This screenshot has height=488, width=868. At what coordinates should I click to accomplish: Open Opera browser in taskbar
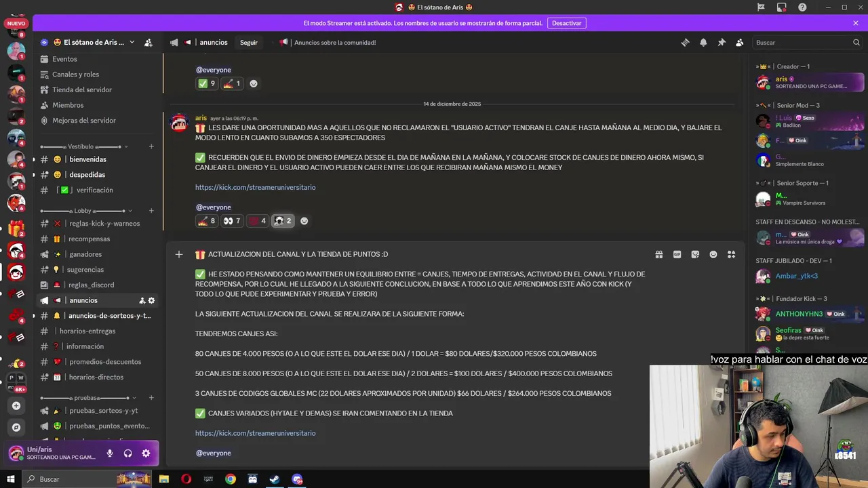(186, 479)
